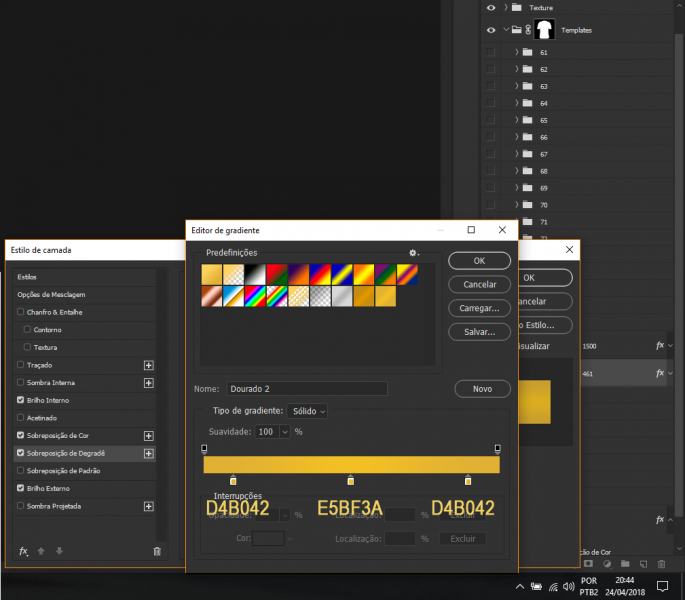Screen dimensions: 685x600
Task: Uncheck the Brilho Interno effect
Action: click(x=21, y=400)
